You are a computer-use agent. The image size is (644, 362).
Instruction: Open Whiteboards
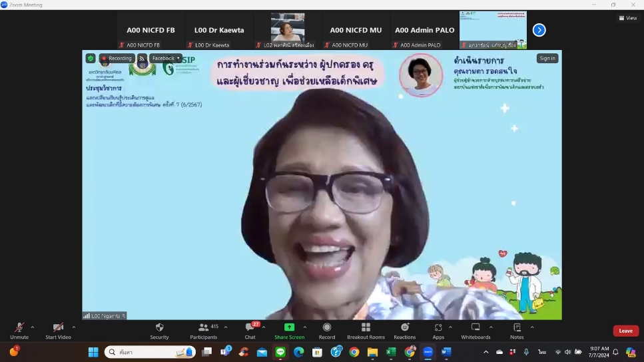[x=476, y=331]
